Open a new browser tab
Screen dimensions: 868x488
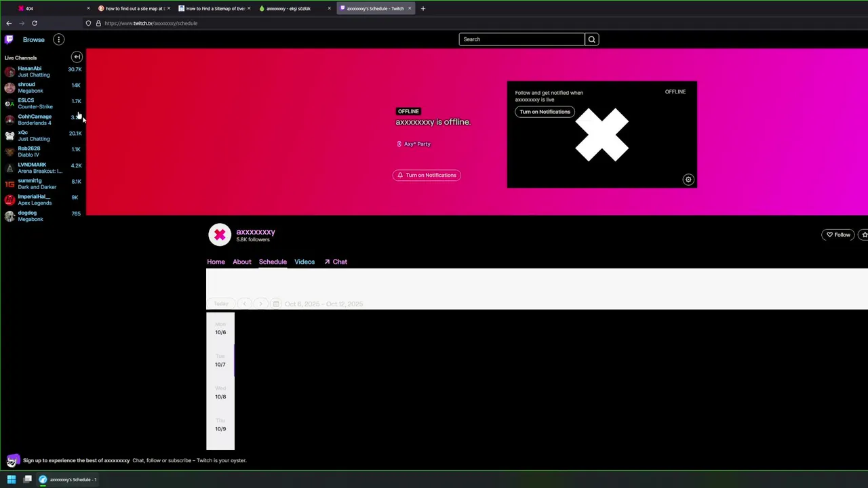coord(423,8)
